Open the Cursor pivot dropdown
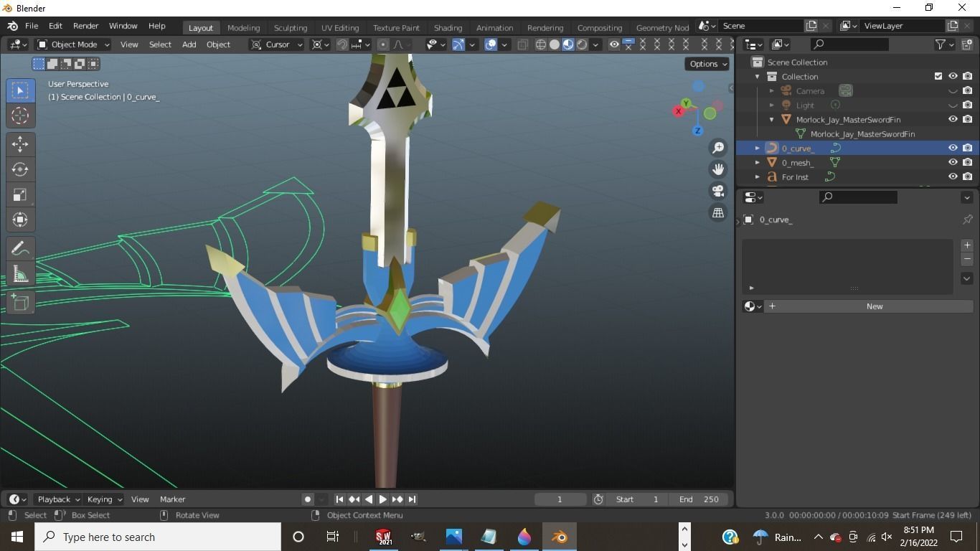The image size is (980, 551). [x=277, y=44]
